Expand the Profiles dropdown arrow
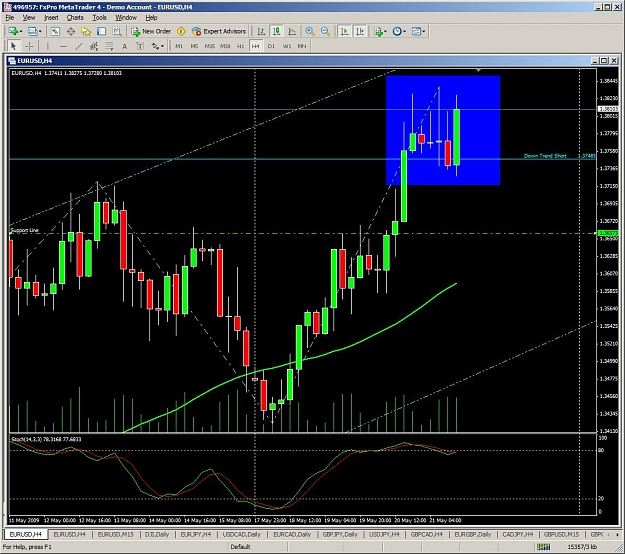Image resolution: width=625 pixels, height=554 pixels. coord(40,31)
